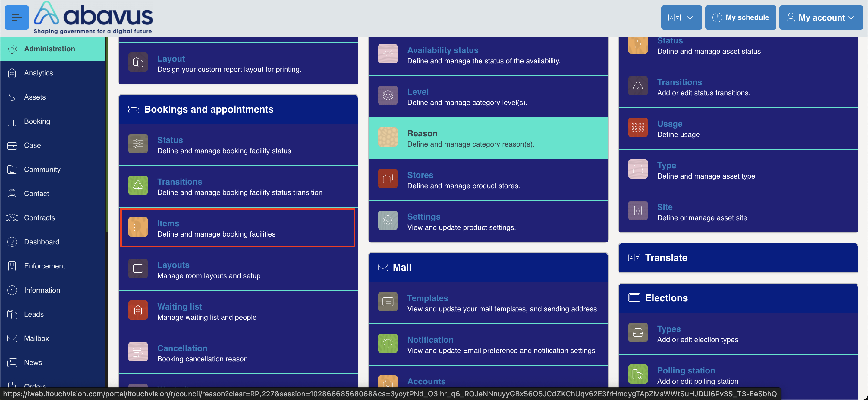868x400 pixels.
Task: Click the pink asset Type tray icon
Action: click(x=638, y=169)
